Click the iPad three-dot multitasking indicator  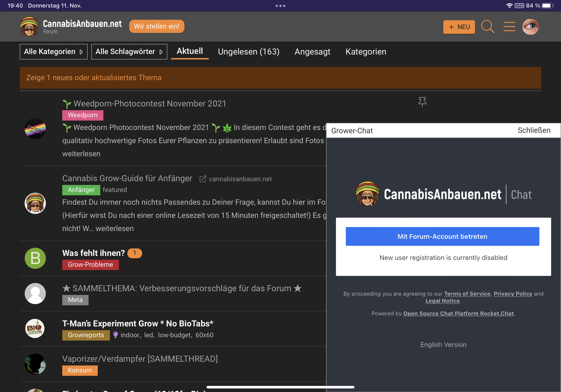[x=280, y=6]
